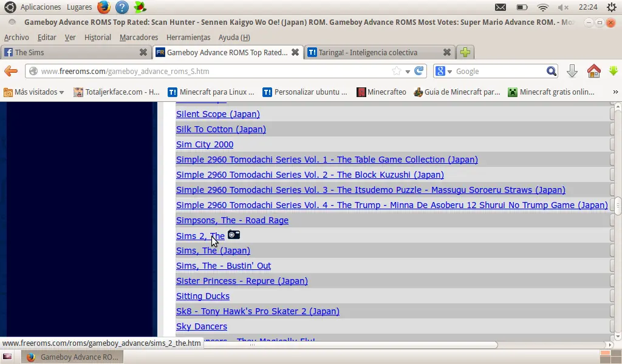The width and height of the screenshot is (622, 364).
Task: Open the Ayuda menu
Action: (234, 37)
